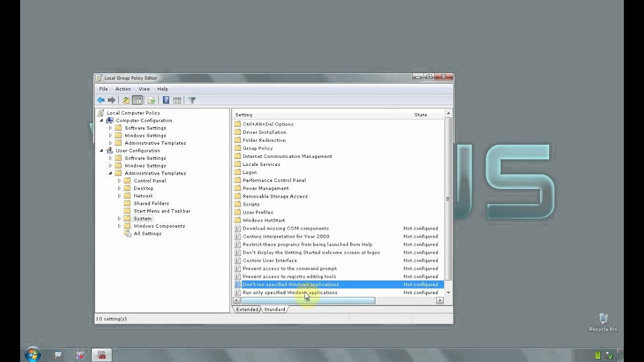Expand the Windows Components tree node
The image size is (644, 362).
pos(119,226)
